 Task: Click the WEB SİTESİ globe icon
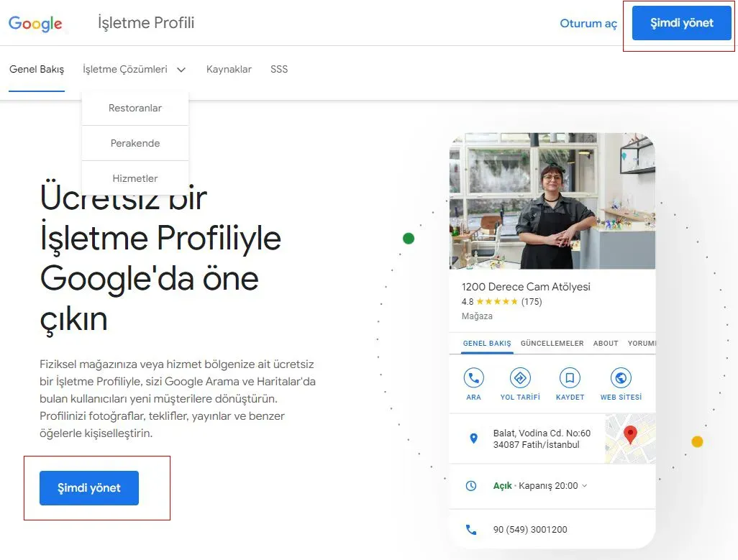621,377
